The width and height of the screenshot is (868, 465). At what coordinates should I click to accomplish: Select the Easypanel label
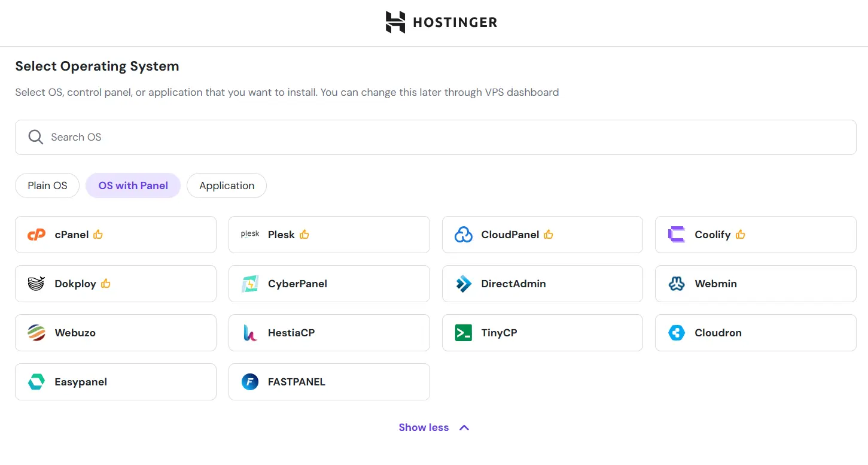pyautogui.click(x=81, y=382)
